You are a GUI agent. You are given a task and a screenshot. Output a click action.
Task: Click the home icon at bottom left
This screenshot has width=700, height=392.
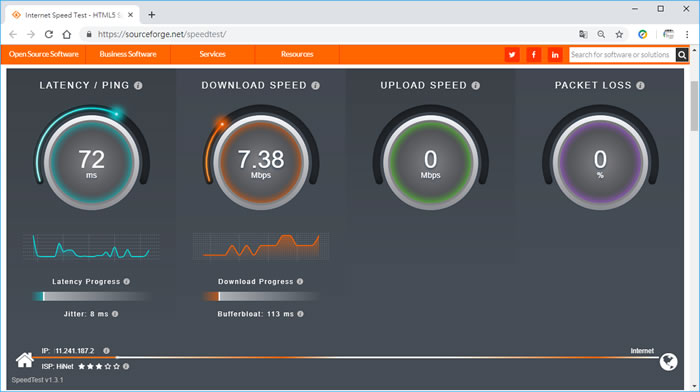click(x=25, y=360)
